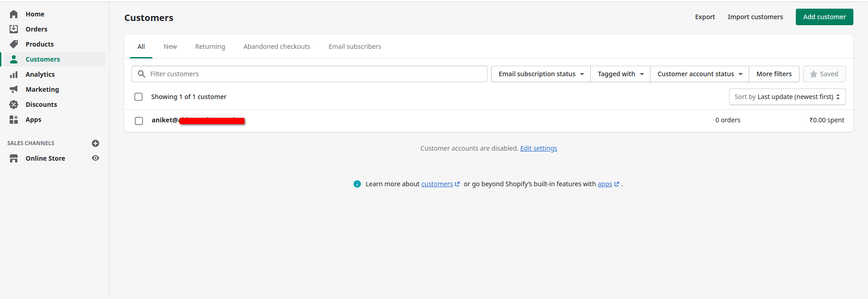The image size is (868, 299).
Task: Open the Sort by dropdown
Action: 787,97
